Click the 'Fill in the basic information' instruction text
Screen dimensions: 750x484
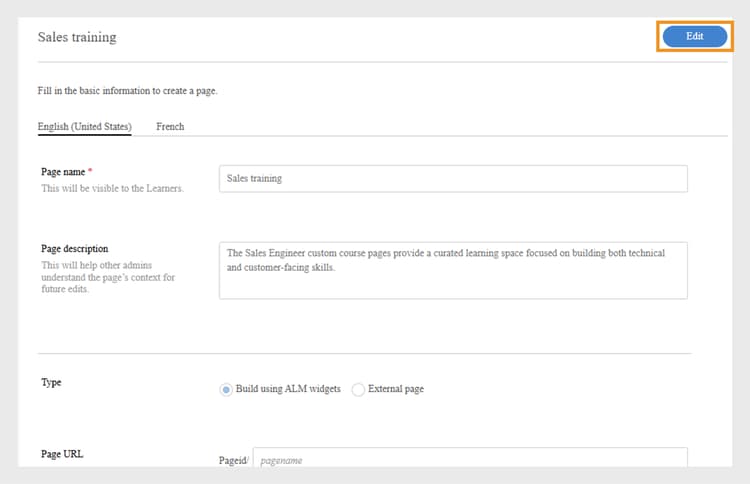point(127,91)
